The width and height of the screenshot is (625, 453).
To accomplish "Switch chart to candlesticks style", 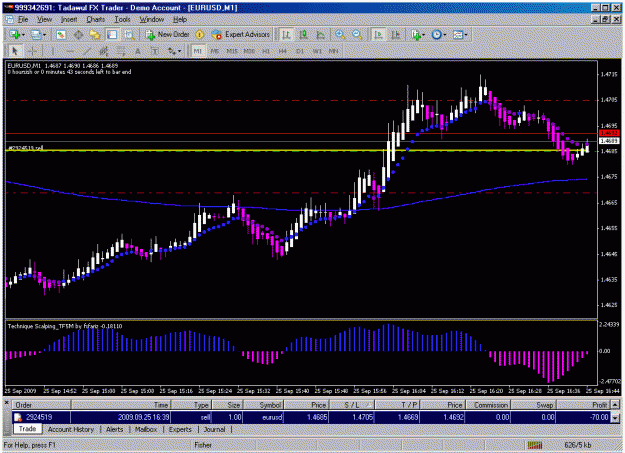I will [303, 35].
